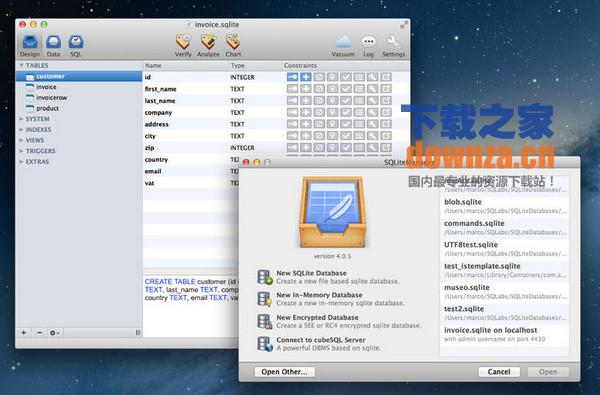Run Verify on the database
Screen dimensions: 600x395
tap(183, 45)
